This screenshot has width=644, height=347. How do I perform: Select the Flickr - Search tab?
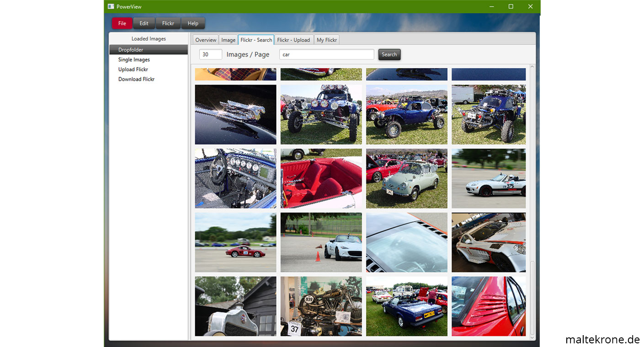[x=256, y=40]
